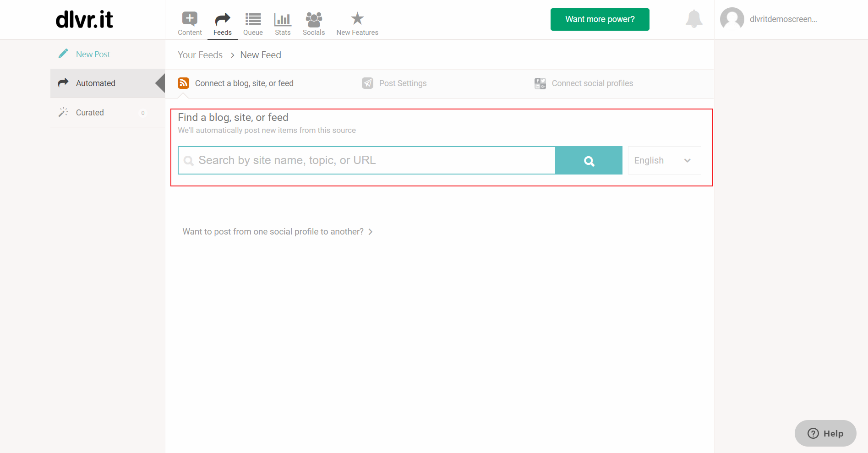
Task: Open the English language dropdown
Action: pos(664,160)
